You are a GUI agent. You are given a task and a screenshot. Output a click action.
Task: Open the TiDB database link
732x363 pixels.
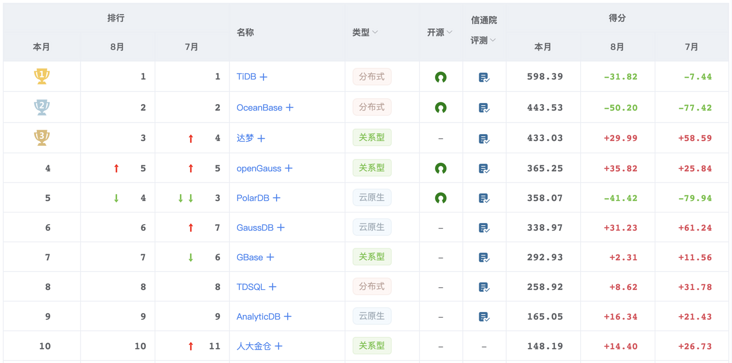(x=246, y=77)
